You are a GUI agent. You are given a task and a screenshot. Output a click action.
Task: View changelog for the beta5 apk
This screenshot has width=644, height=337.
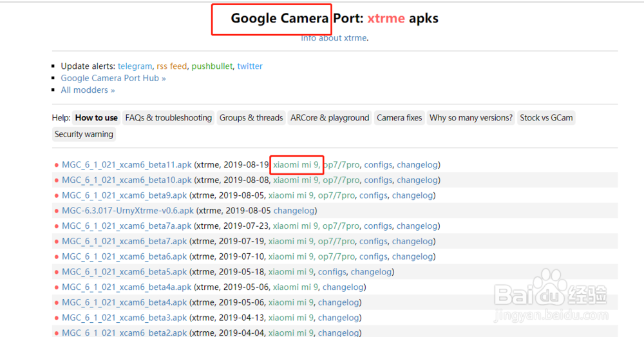tap(372, 272)
